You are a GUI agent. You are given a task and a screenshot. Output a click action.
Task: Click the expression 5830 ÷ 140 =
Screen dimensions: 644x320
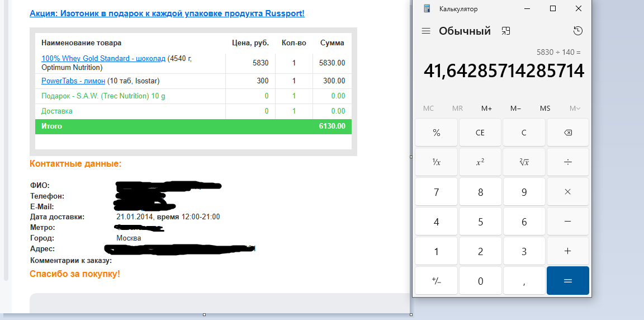click(558, 52)
